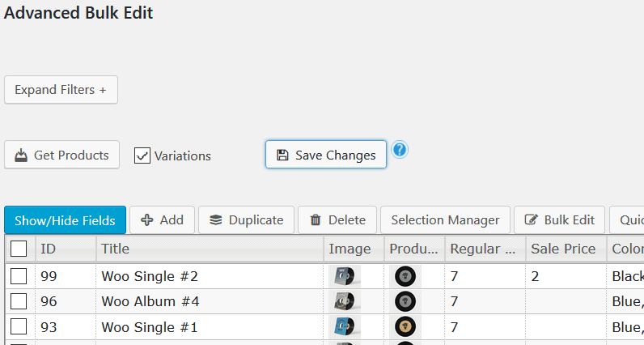Check the row checkbox for Woo Album #4

click(x=19, y=301)
